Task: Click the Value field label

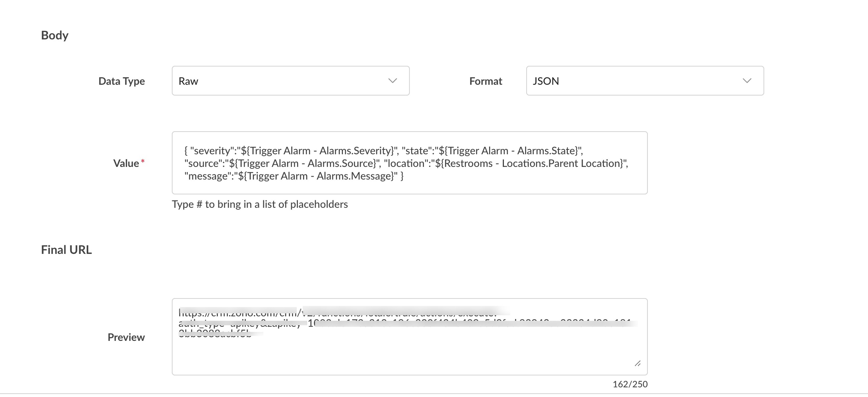Action: click(129, 163)
